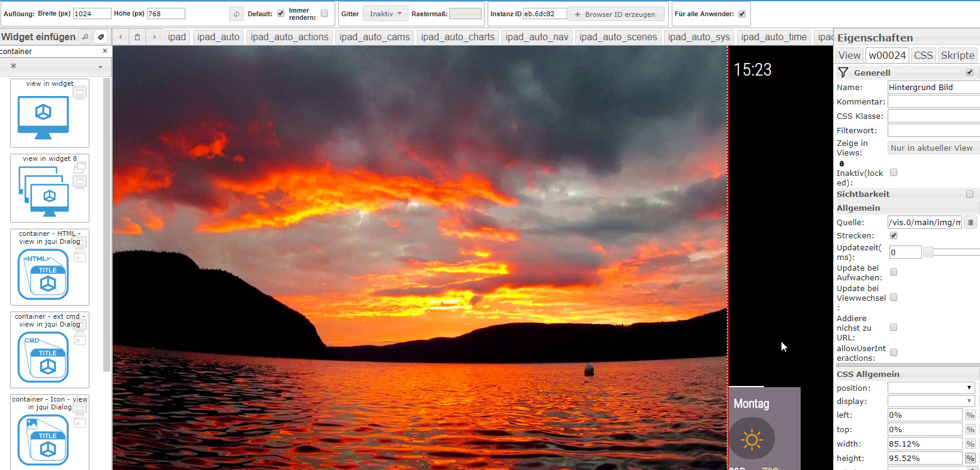Expand the CSS position dropdown

(931, 388)
